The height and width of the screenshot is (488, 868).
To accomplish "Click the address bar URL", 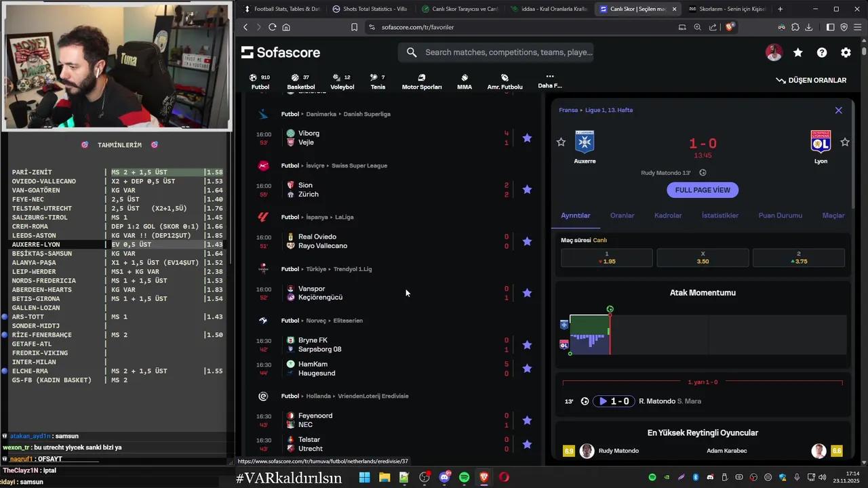I will (418, 27).
